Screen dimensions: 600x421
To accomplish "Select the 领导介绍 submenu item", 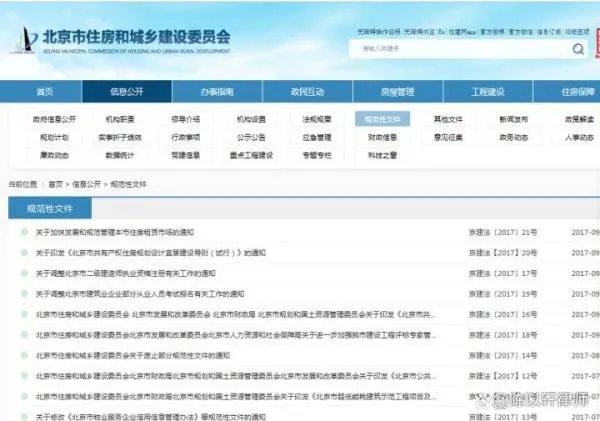I will click(x=186, y=119).
